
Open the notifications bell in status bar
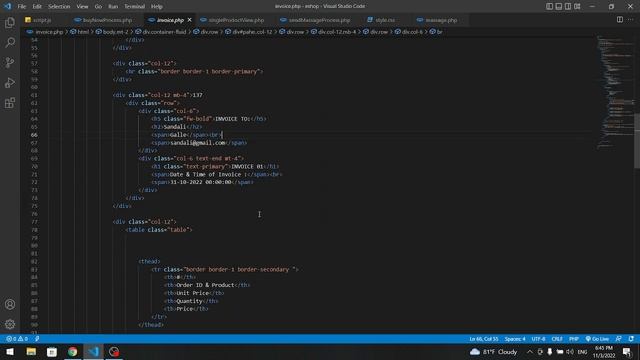(631, 339)
